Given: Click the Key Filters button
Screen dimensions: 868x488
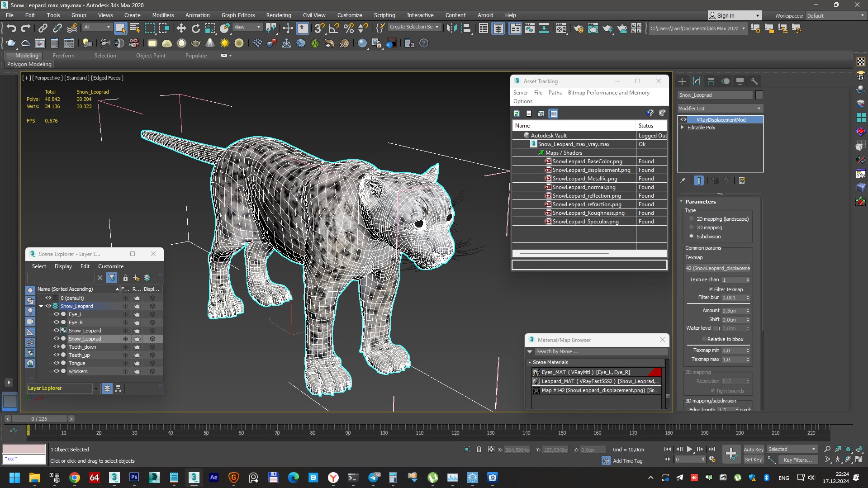Looking at the screenshot, I should click(x=797, y=460).
